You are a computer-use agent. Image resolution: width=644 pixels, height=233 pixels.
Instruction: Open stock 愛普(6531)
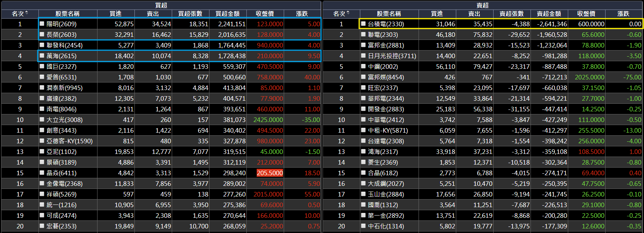coord(61,77)
